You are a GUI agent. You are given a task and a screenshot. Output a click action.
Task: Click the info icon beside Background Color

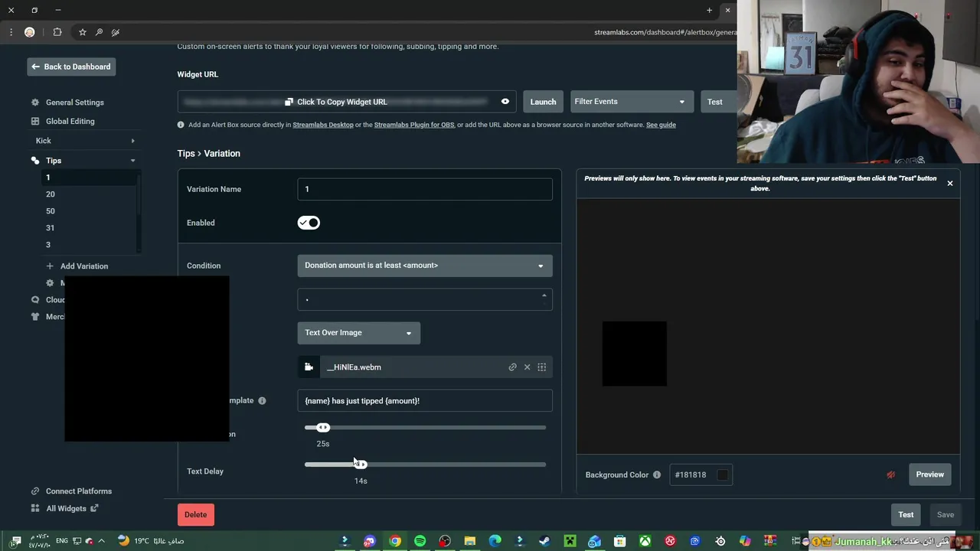click(x=657, y=475)
